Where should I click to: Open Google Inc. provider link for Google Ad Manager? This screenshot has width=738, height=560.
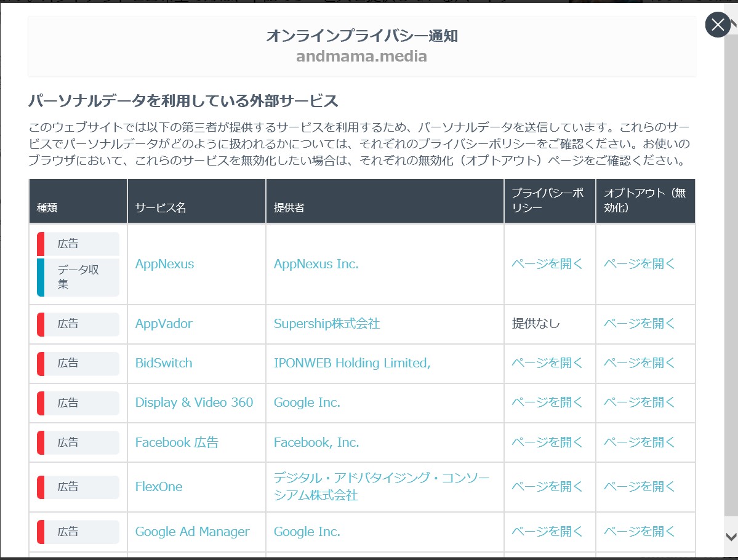coord(307,532)
